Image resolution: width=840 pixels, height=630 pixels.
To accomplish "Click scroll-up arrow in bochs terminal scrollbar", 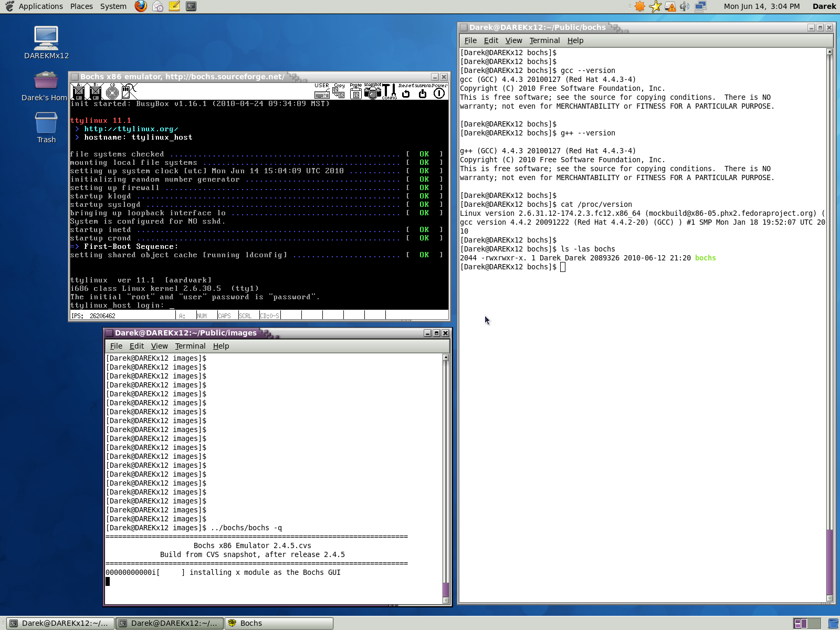I will point(829,51).
